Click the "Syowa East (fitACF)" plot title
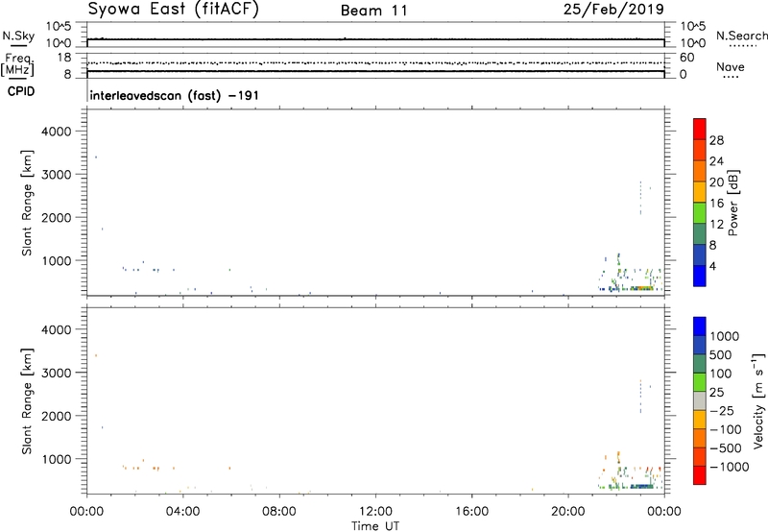 click(174, 9)
